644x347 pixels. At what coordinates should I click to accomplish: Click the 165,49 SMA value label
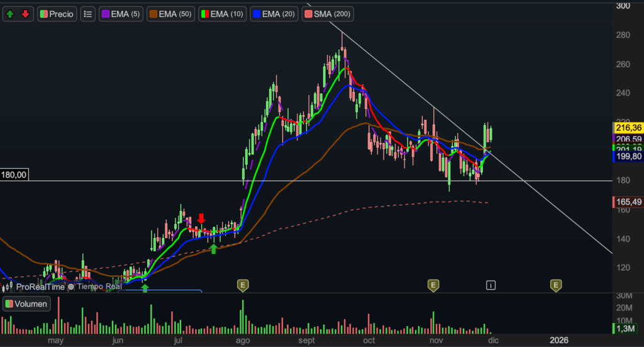pyautogui.click(x=626, y=202)
